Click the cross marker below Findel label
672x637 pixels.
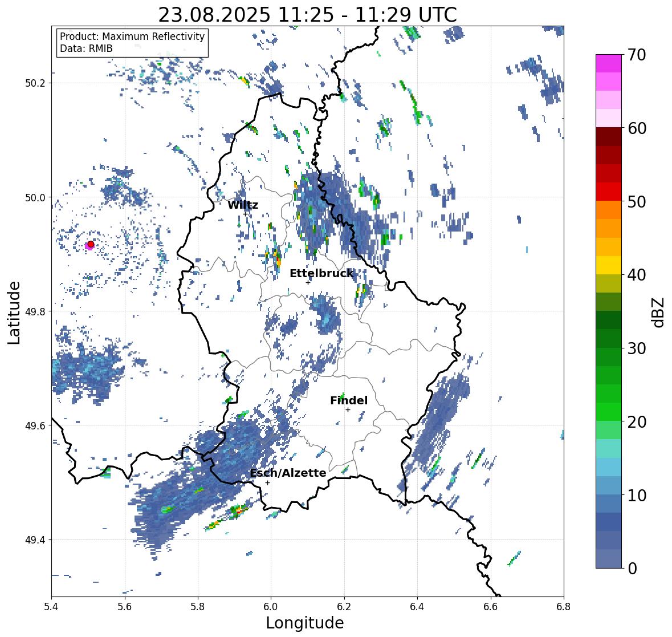point(348,410)
